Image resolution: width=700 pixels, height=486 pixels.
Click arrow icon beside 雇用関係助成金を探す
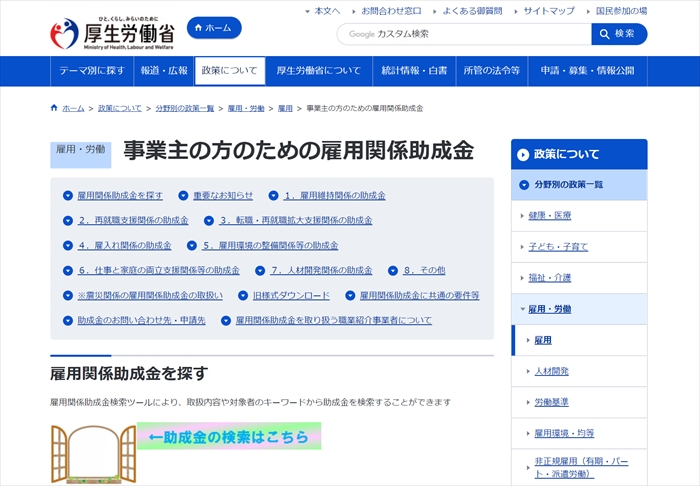coord(68,196)
